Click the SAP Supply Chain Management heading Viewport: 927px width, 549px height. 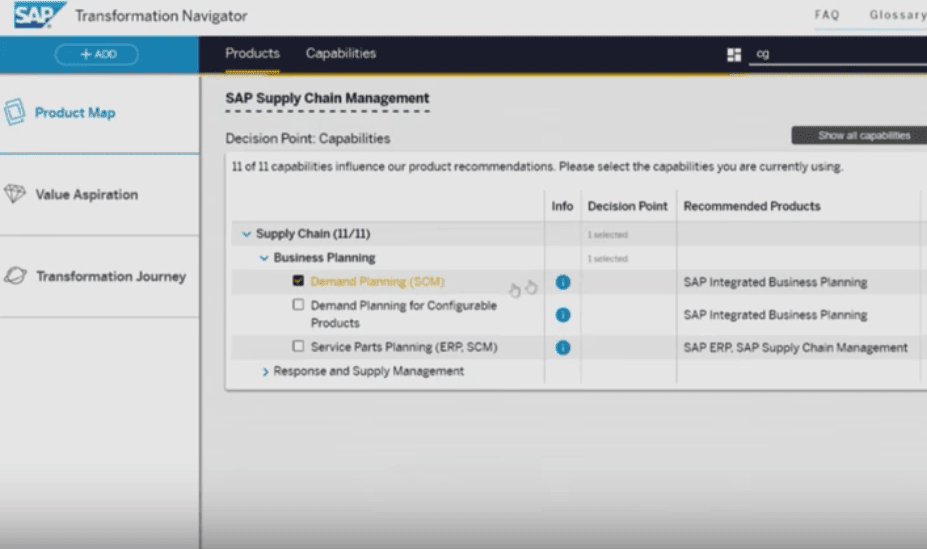pyautogui.click(x=327, y=98)
